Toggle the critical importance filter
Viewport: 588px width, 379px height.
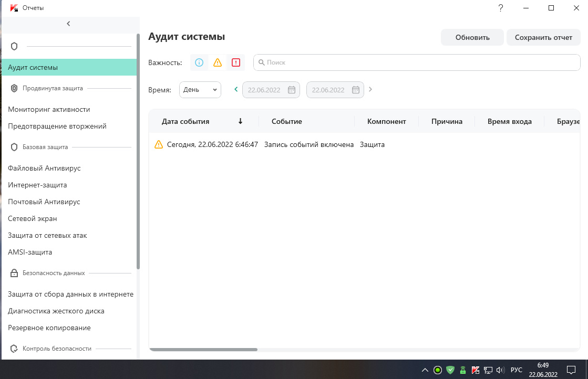click(236, 62)
